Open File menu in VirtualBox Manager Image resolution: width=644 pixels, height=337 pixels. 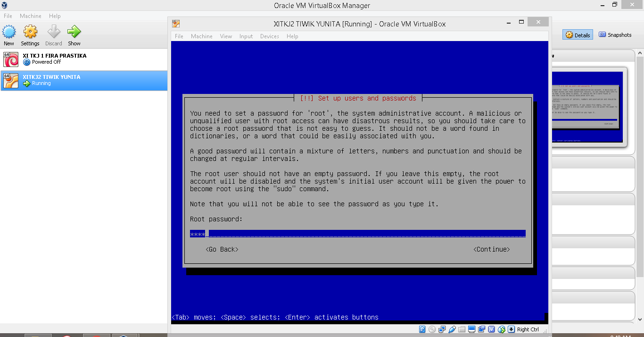(x=8, y=16)
